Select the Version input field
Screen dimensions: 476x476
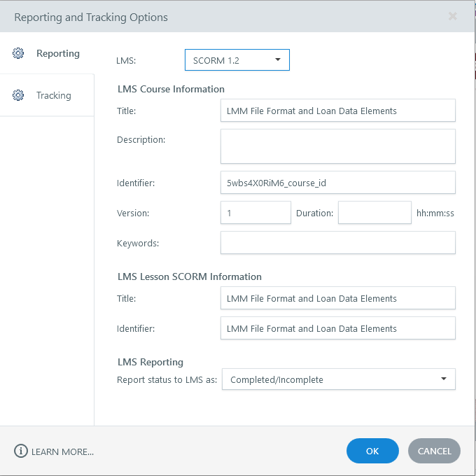click(255, 213)
